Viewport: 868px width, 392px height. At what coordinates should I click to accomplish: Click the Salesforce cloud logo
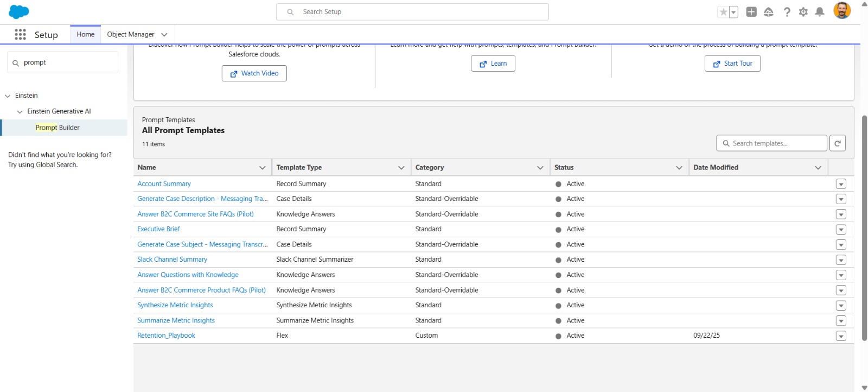click(x=19, y=11)
